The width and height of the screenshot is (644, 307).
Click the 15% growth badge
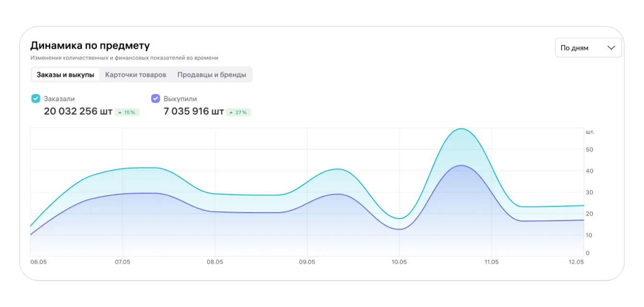[x=127, y=112]
